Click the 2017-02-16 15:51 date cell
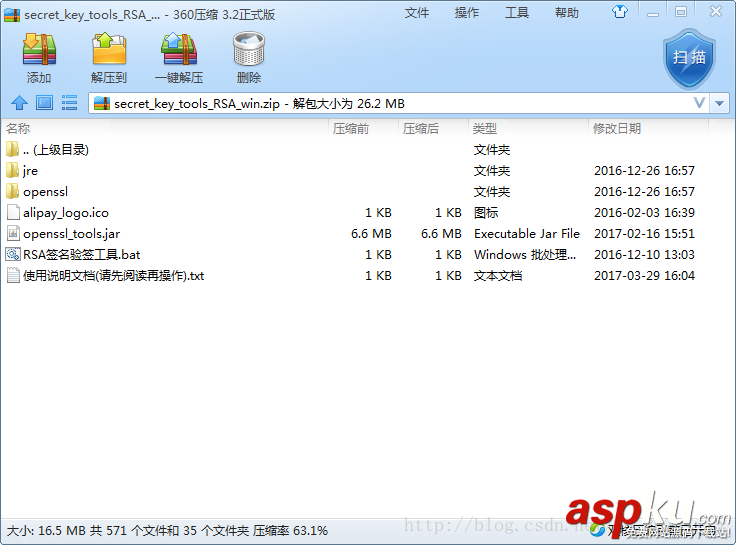Image resolution: width=736 pixels, height=545 pixels. (644, 234)
